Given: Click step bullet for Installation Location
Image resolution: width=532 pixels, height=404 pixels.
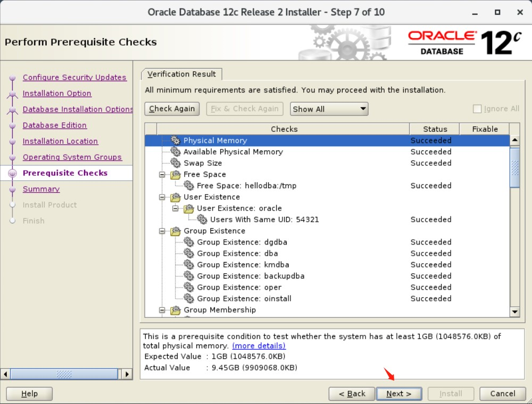Looking at the screenshot, I should 13,141.
